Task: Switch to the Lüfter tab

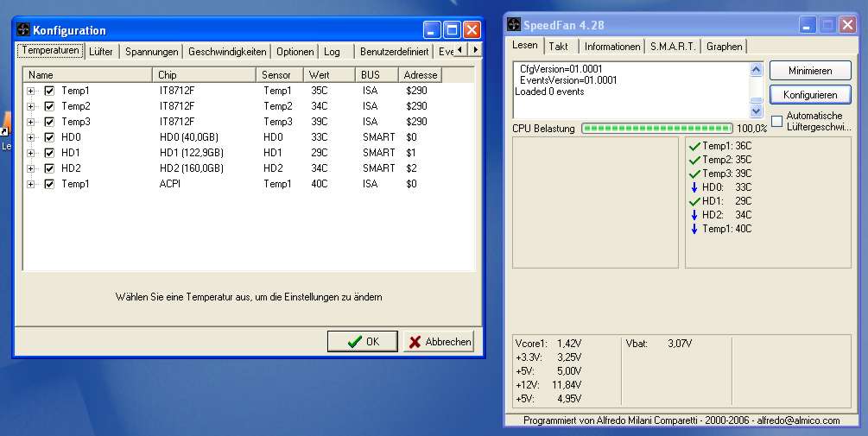Action: [x=101, y=52]
